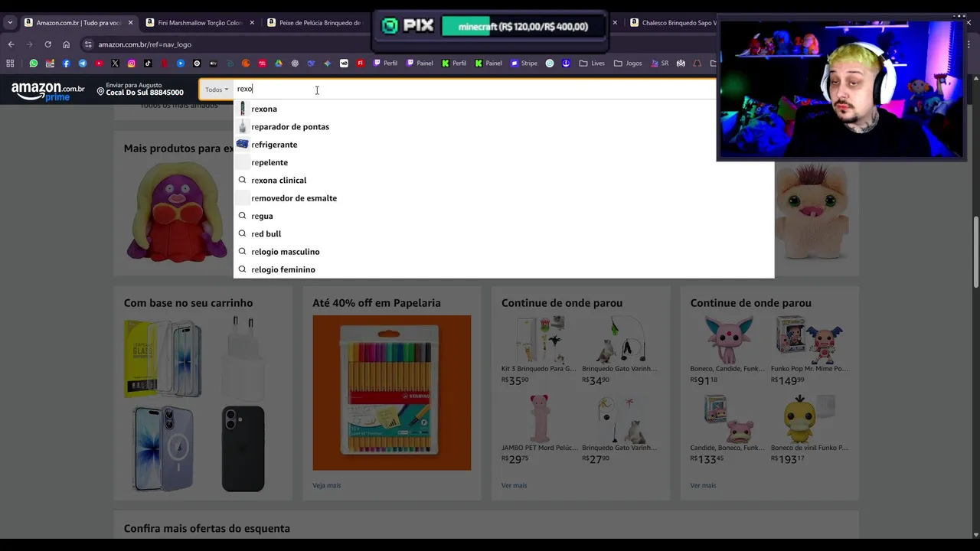
Task: Click the browser address bar URL
Action: coord(145,44)
